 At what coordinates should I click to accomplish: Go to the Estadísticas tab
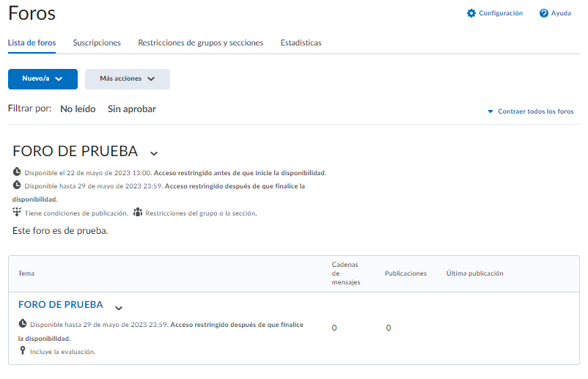[301, 43]
